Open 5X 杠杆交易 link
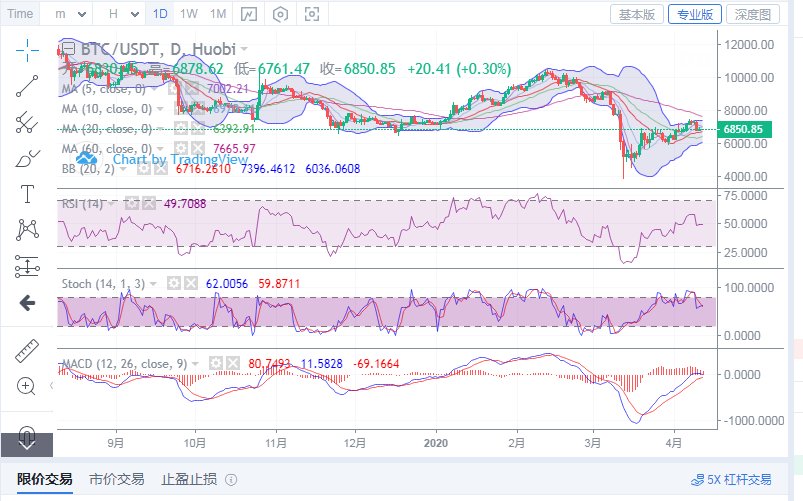The height and width of the screenshot is (501, 803). [731, 480]
